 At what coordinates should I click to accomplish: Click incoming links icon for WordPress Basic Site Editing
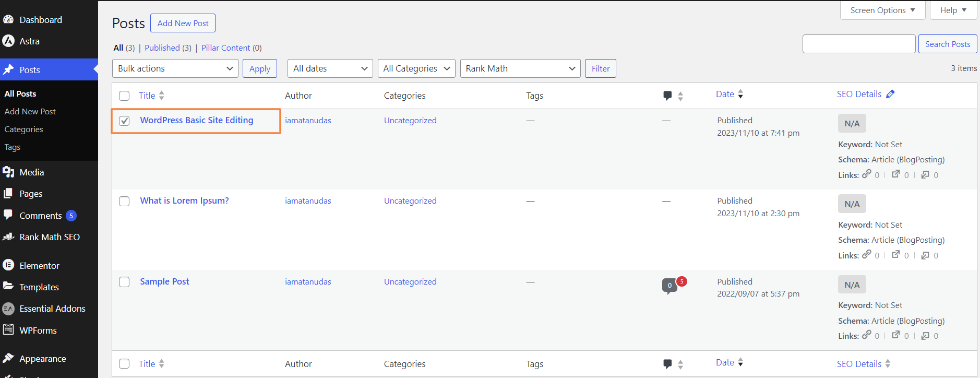click(x=925, y=174)
